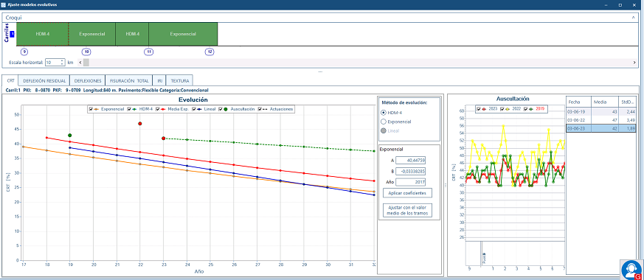Click the red Auscultación point at year 22
The width and height of the screenshot is (644, 280).
coord(140,123)
